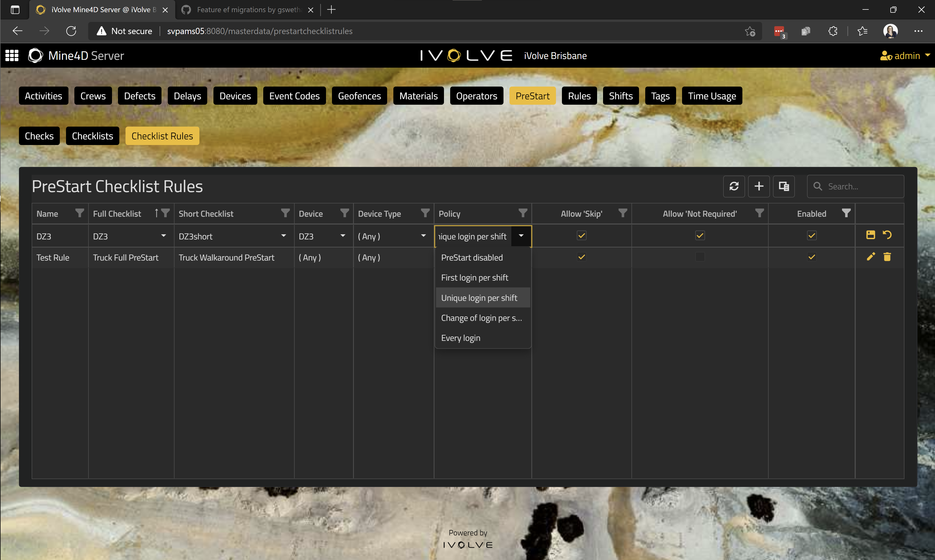Filter the Device Type column
Viewport: 935px width, 560px height.
tap(425, 213)
